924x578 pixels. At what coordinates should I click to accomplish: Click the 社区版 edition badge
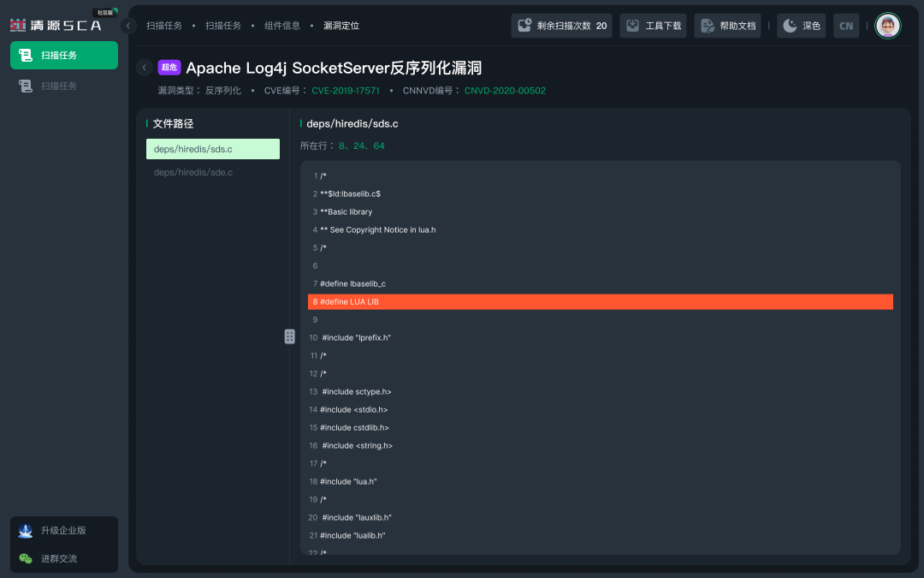click(105, 12)
